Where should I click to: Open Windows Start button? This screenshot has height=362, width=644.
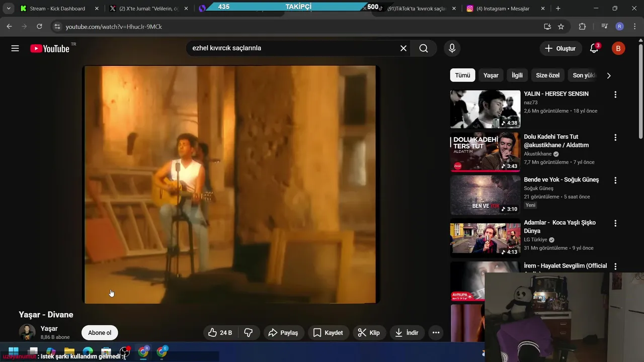(14, 351)
